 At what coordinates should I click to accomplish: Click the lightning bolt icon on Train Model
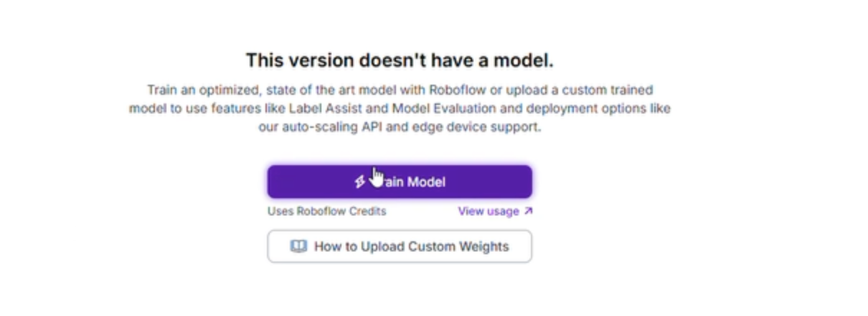[359, 182]
